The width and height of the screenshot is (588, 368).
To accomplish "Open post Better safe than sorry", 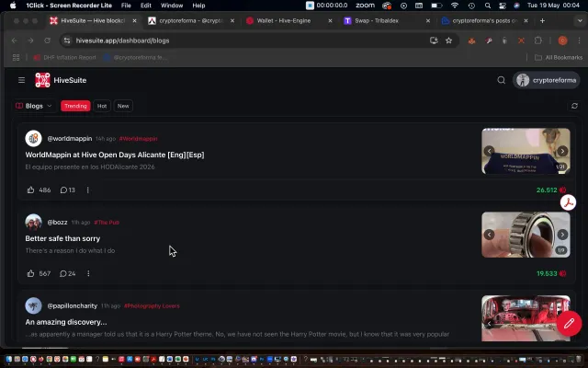I will point(62,238).
